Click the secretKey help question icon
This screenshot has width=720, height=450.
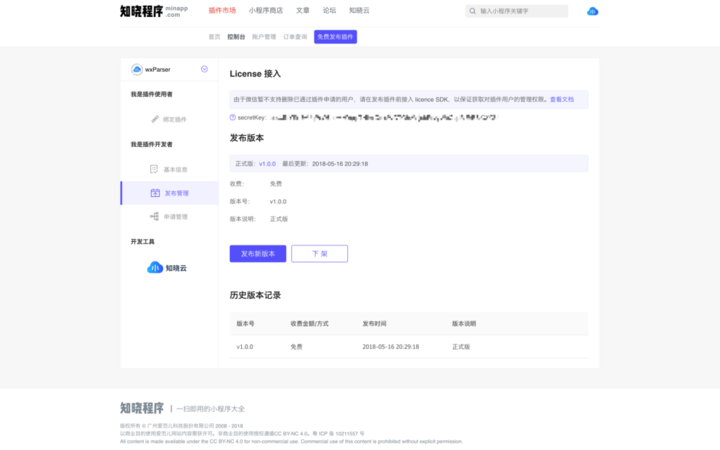tap(233, 118)
